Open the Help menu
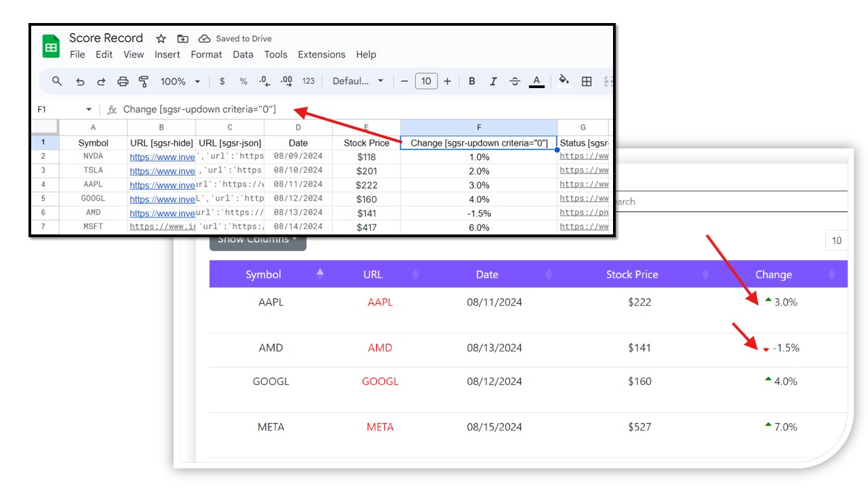The image size is (868, 488). (x=366, y=54)
